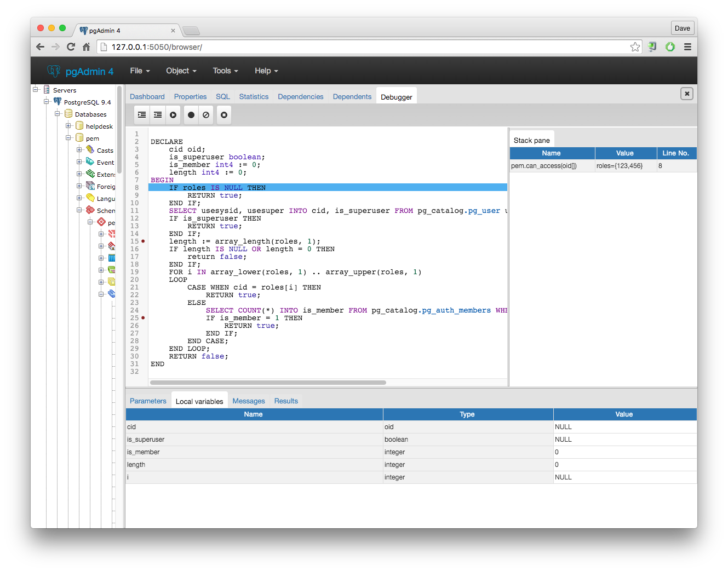This screenshot has width=728, height=572.
Task: Close the Debugger panel with the x button
Action: click(x=686, y=94)
